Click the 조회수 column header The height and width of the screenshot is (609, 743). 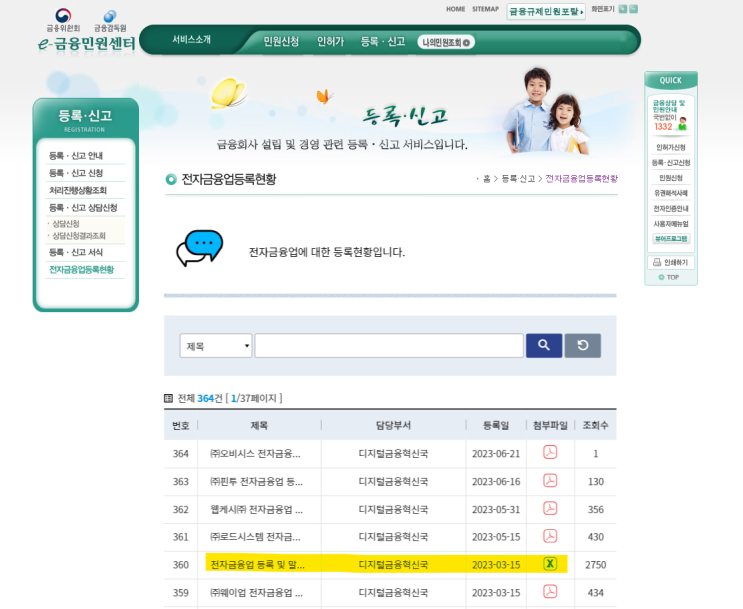595,426
